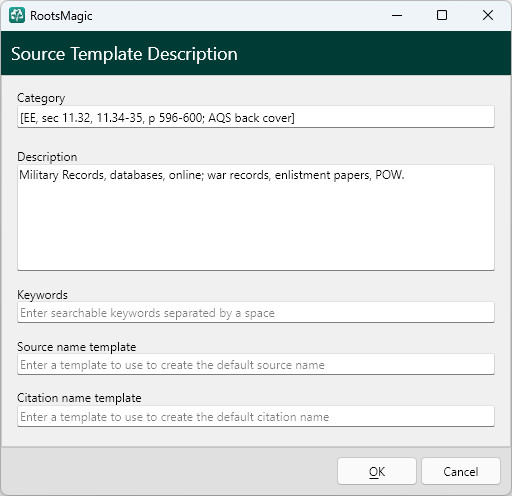
Task: Maximize the RootsMagic window
Action: coord(442,15)
